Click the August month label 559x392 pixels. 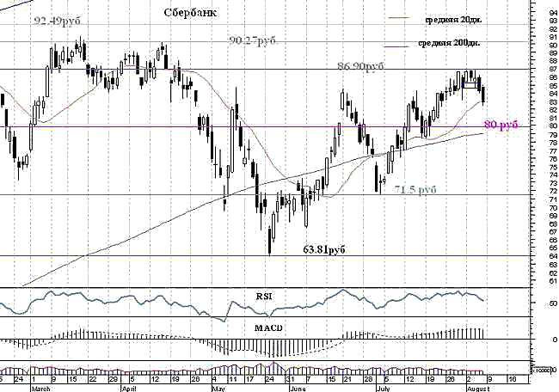[x=478, y=389]
